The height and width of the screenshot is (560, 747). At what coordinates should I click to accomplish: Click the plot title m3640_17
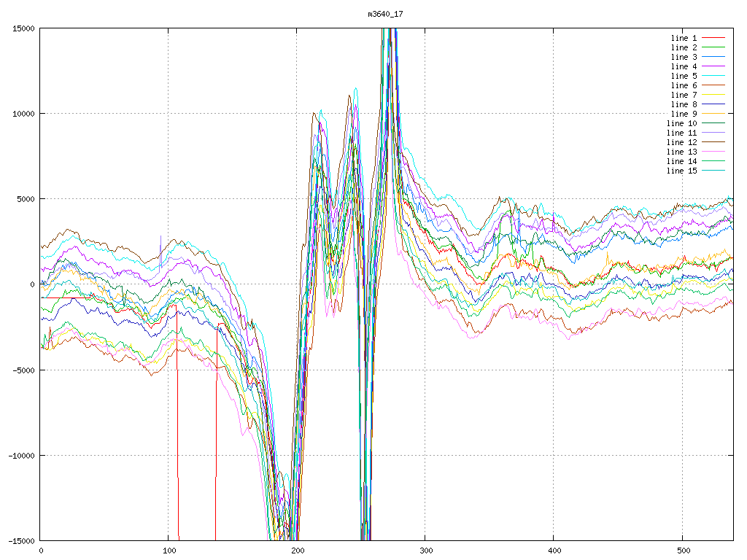pyautogui.click(x=385, y=14)
